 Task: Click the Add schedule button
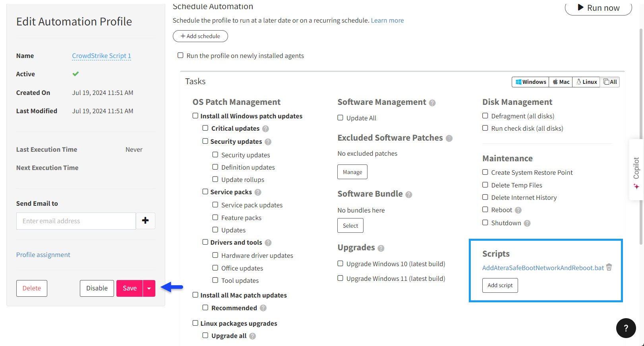[200, 36]
